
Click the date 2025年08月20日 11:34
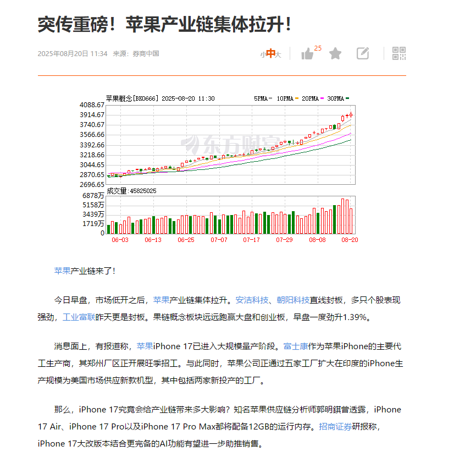(73, 54)
